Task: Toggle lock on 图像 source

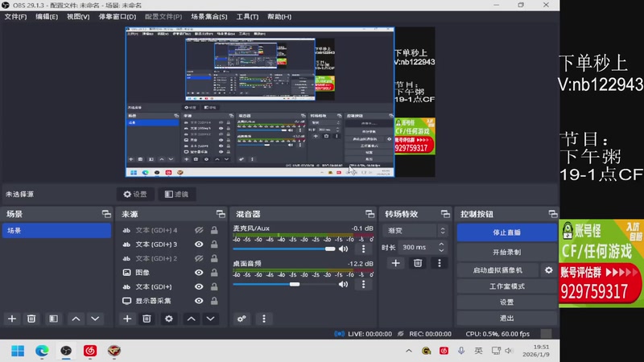Action: tap(214, 273)
